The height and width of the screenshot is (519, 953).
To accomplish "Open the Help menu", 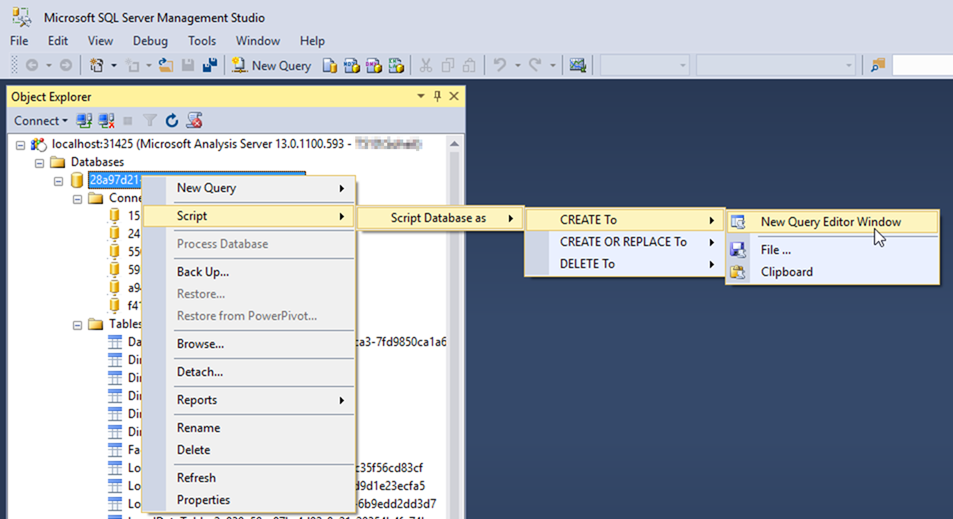I will click(x=312, y=41).
